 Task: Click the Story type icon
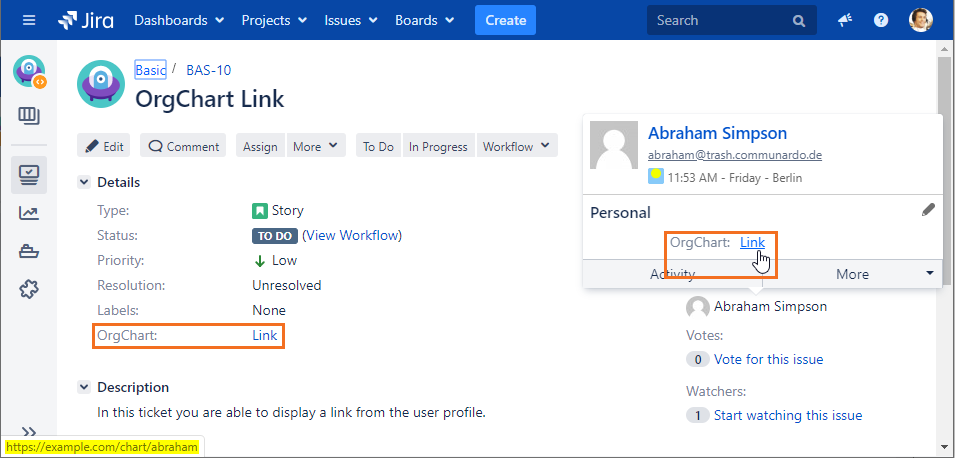pos(259,211)
